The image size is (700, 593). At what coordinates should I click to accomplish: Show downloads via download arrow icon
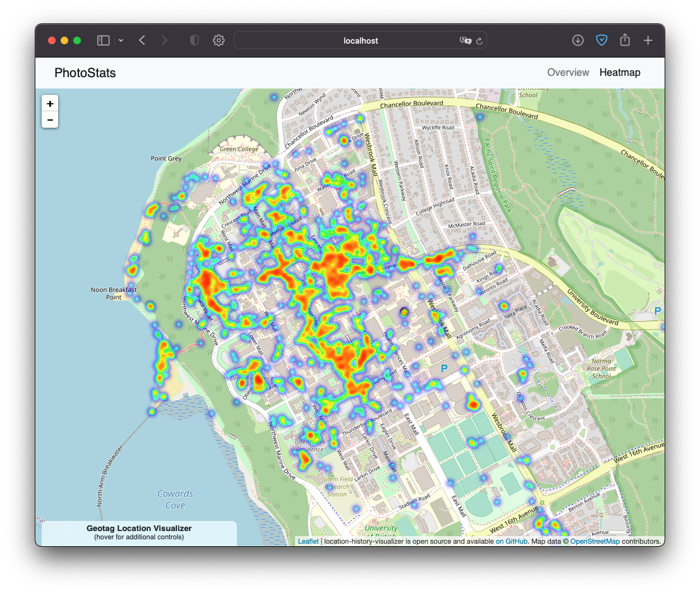click(577, 40)
